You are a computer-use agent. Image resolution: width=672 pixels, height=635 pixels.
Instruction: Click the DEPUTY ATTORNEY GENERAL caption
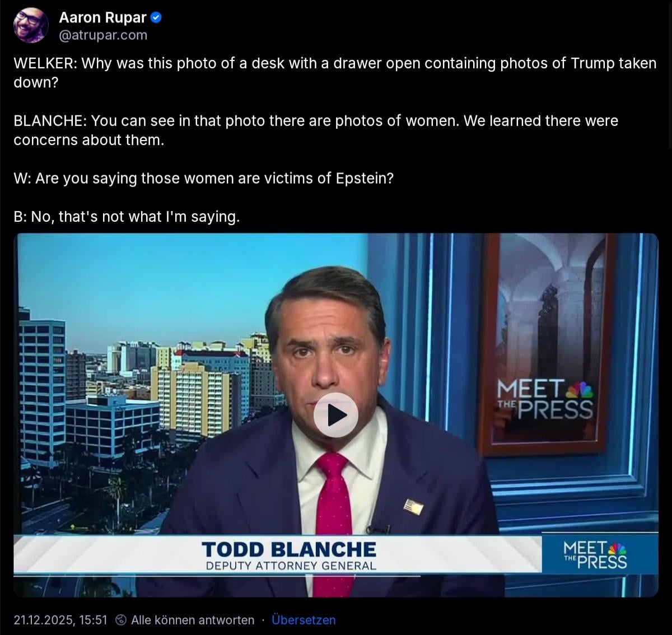291,566
